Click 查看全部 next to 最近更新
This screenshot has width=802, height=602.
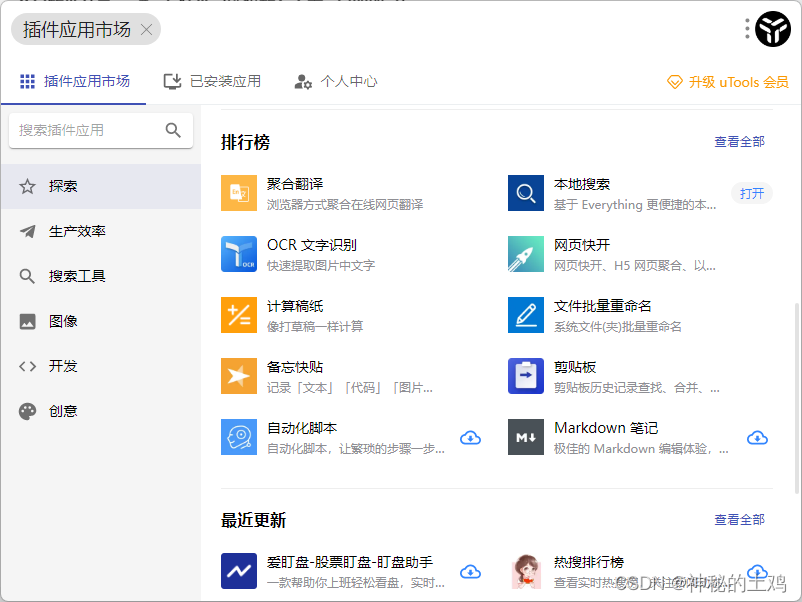coord(740,520)
